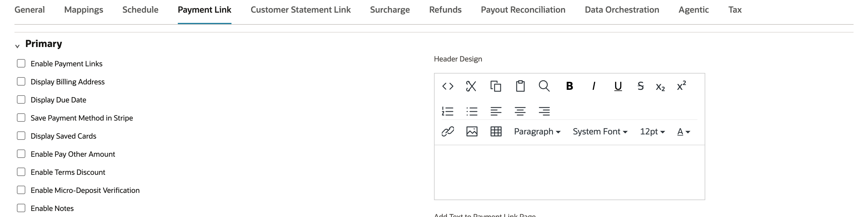
Task: Click inside the Header Design text area
Action: coord(569,172)
